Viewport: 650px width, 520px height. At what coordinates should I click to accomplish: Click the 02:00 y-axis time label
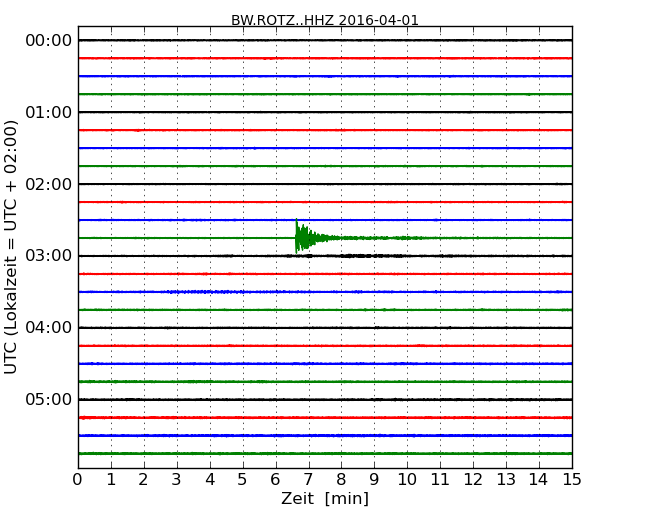[x=49, y=184]
